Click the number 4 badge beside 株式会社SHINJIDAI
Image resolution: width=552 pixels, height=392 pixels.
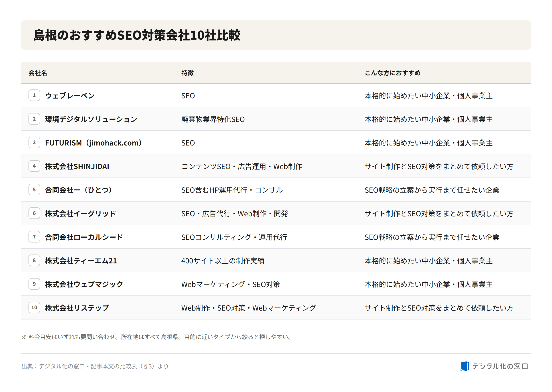34,166
